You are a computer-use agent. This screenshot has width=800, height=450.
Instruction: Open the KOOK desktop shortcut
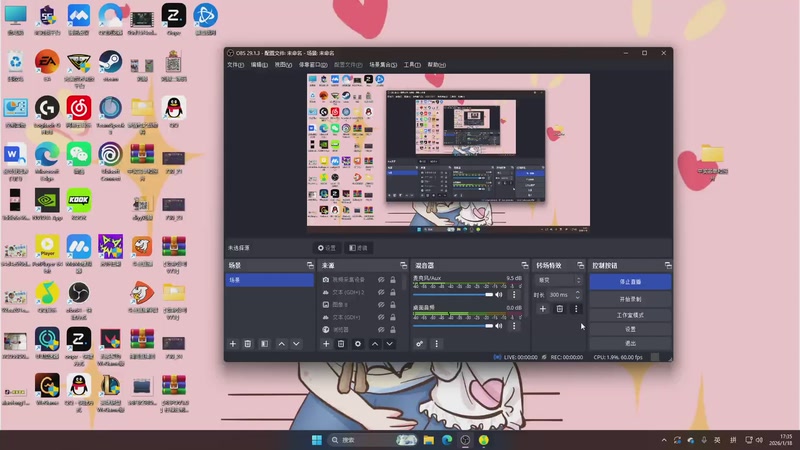pos(79,204)
